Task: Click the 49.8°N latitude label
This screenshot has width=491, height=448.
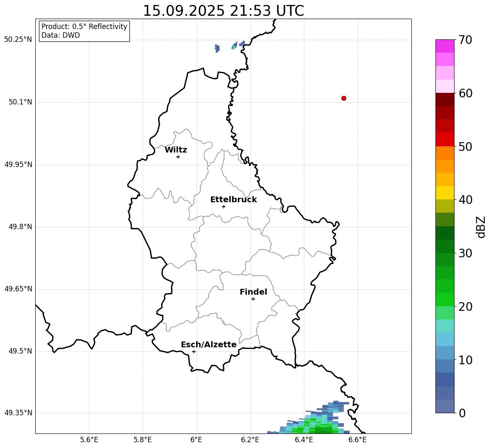Action: point(20,227)
